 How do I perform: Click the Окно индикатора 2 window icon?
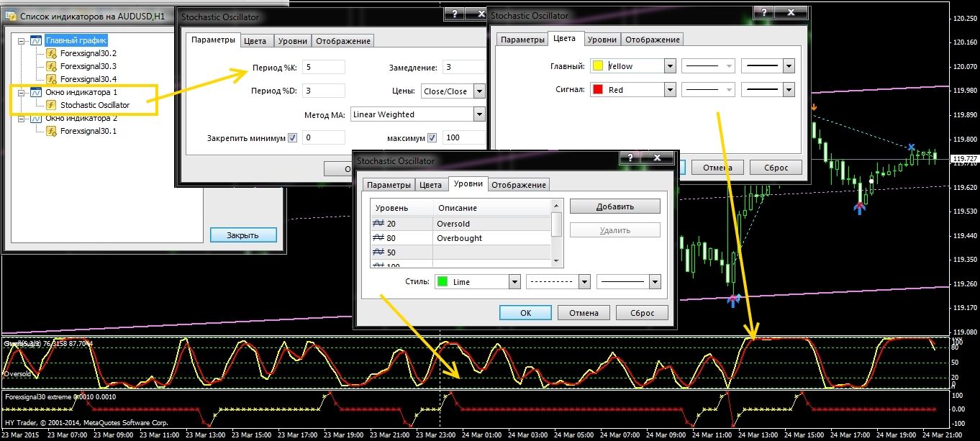tap(36, 118)
